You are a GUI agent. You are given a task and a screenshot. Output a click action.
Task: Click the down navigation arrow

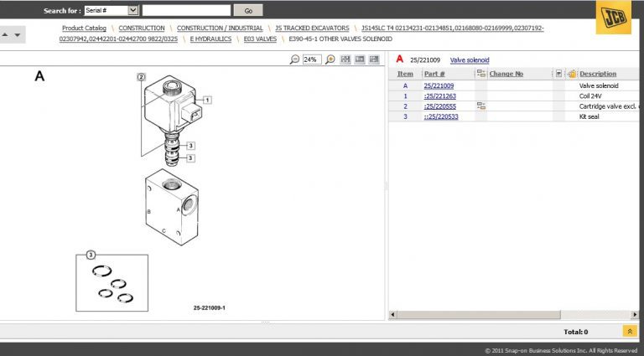[18, 35]
